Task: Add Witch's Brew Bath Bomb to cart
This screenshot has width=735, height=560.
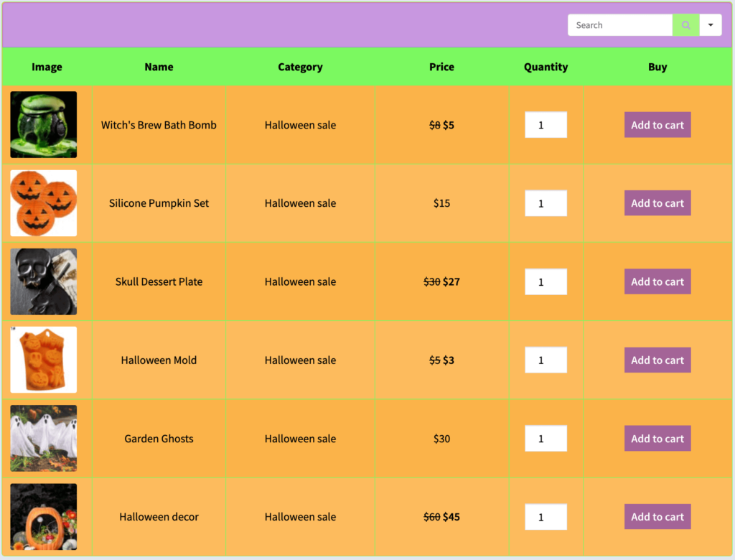Action: [x=657, y=124]
